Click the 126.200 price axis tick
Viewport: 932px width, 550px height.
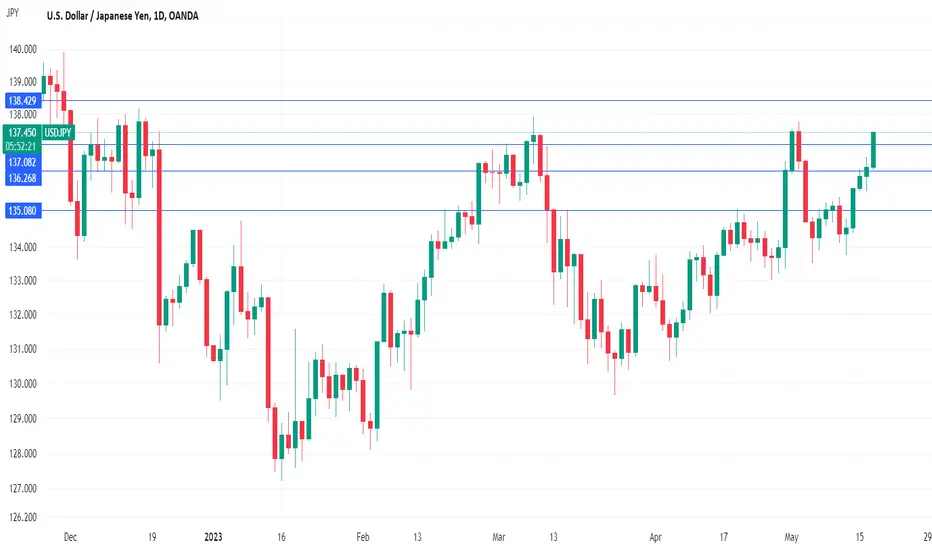(23, 517)
